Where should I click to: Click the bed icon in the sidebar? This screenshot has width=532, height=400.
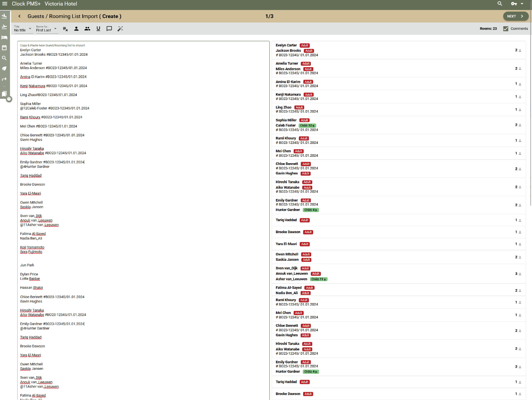pos(4,37)
